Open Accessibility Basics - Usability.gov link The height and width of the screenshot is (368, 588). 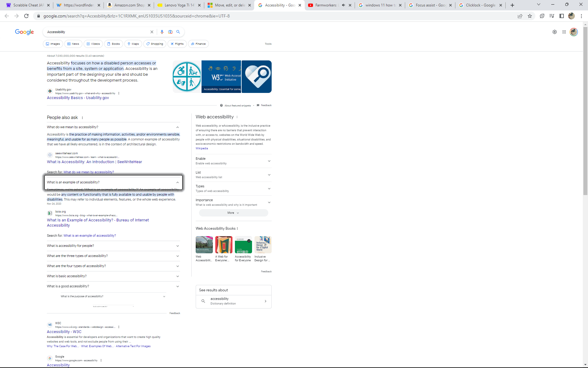78,98
